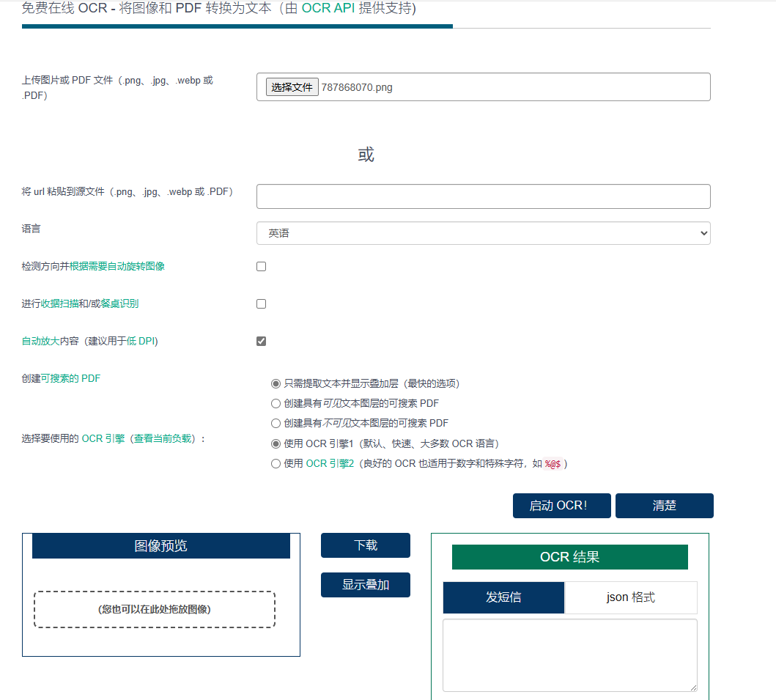The height and width of the screenshot is (700, 776).
Task: Open the 餐桌识别 link
Action: [119, 303]
